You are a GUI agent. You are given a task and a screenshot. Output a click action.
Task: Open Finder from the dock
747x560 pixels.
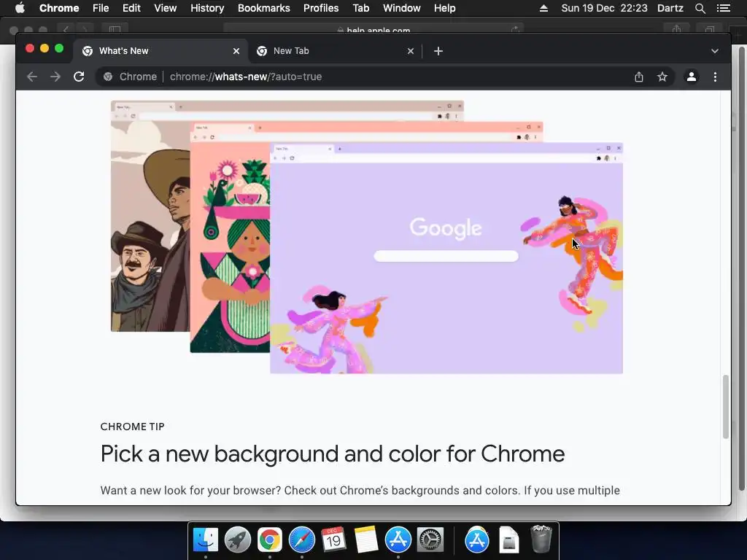[x=206, y=540]
